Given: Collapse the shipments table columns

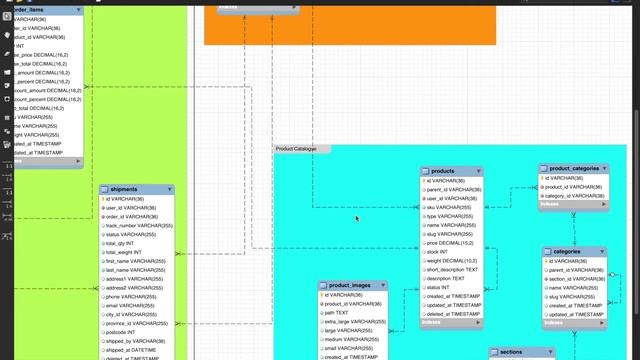Looking at the screenshot, I should 169,189.
